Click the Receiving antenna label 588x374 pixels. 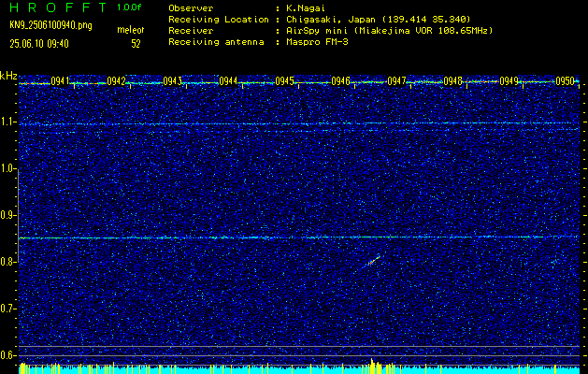216,42
